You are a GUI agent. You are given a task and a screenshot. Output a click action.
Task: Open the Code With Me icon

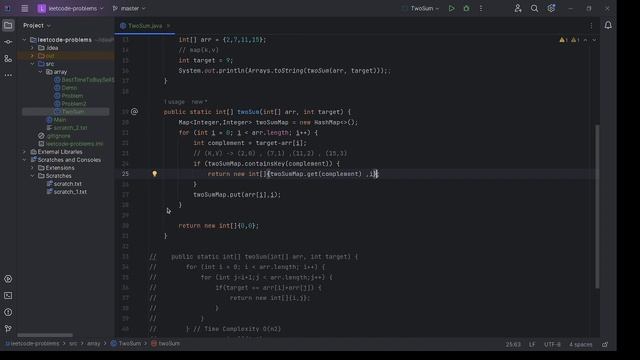(x=518, y=8)
